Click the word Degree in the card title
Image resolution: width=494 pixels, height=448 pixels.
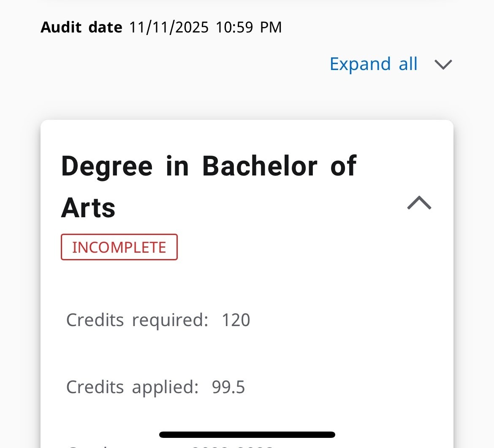(x=107, y=167)
